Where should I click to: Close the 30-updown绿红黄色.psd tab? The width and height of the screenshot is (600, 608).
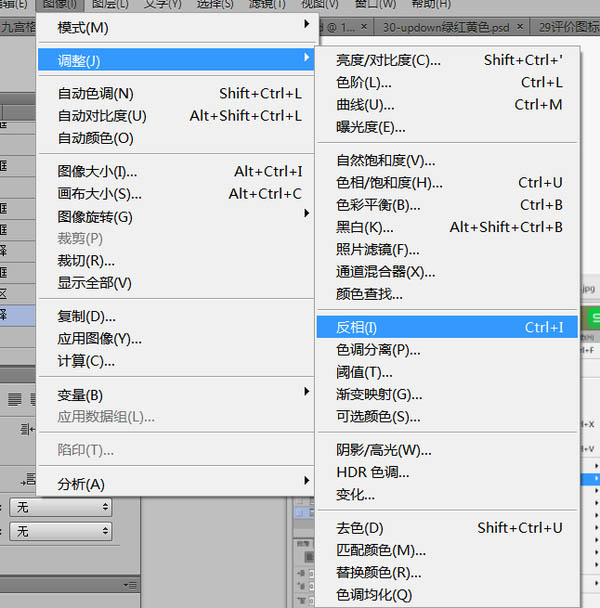tap(520, 27)
